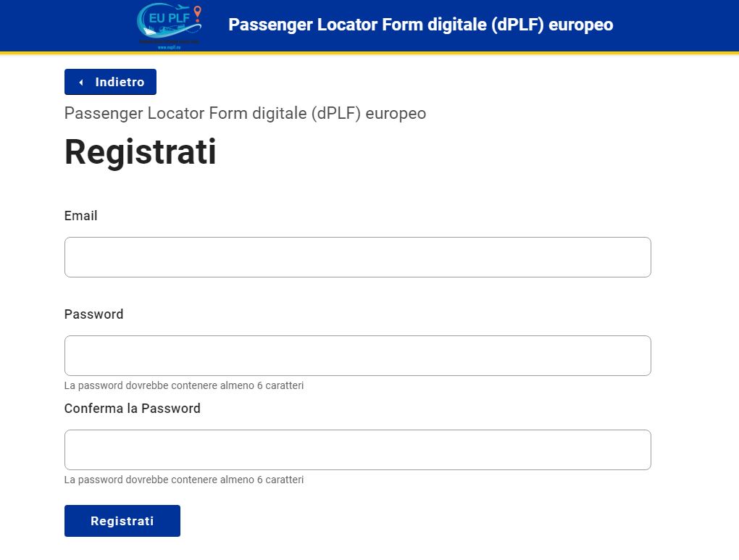Screen dimensions: 739x560
Task: Go back using the Indietro button
Action: pyautogui.click(x=110, y=82)
